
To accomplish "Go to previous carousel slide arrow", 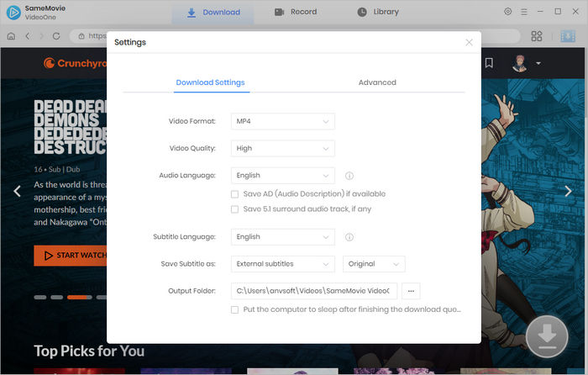I will [16, 191].
